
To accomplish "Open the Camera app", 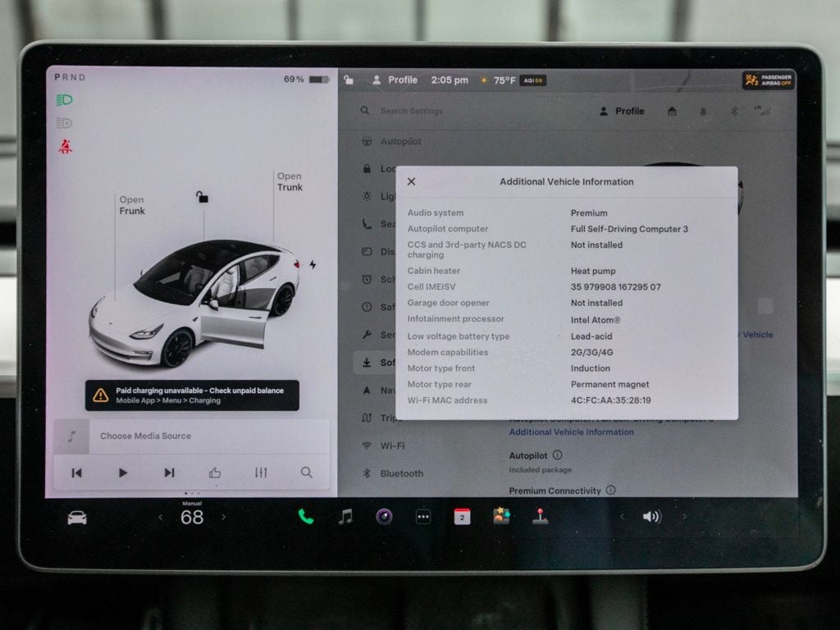I will pyautogui.click(x=384, y=517).
